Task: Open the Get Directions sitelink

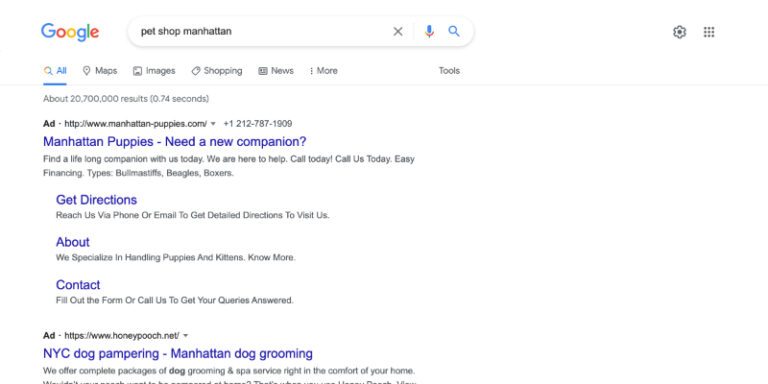Action: 96,200
